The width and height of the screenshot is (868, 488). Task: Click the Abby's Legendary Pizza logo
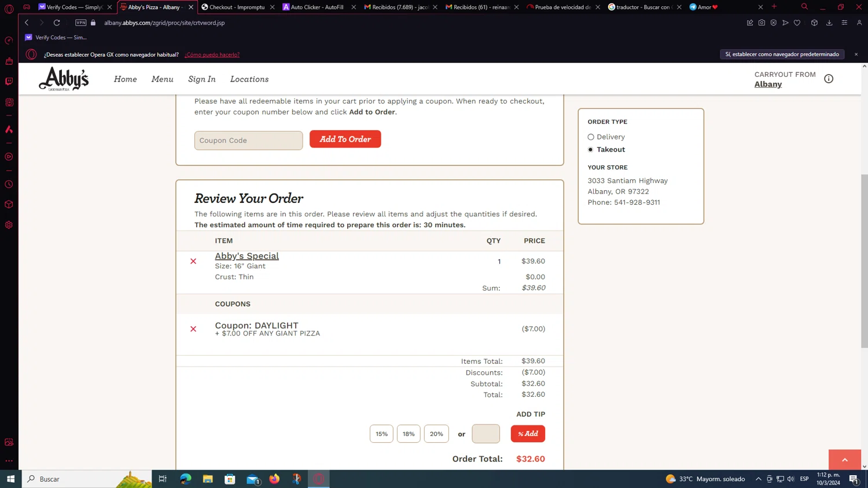[x=64, y=79]
